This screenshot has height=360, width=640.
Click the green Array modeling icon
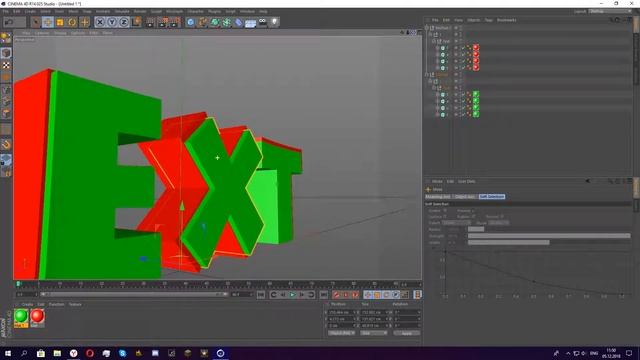[227, 22]
